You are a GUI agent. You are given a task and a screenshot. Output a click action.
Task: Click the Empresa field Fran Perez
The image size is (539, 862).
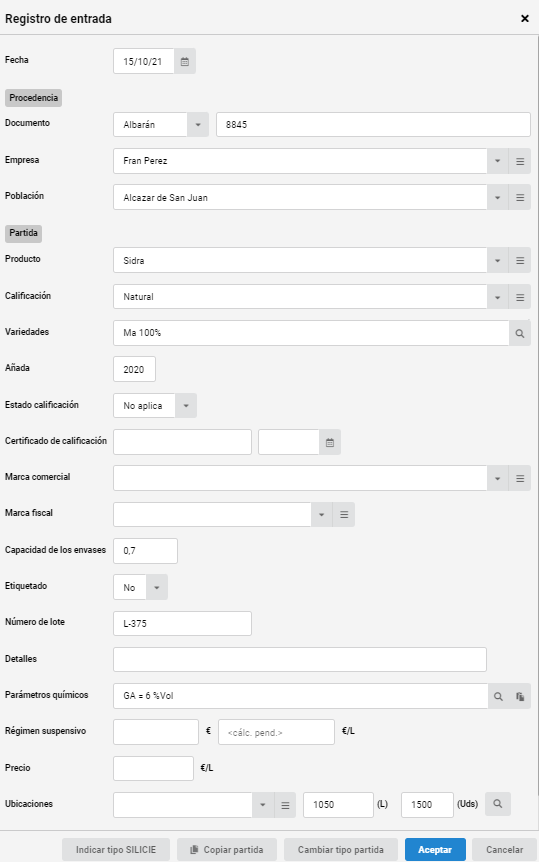coord(300,161)
